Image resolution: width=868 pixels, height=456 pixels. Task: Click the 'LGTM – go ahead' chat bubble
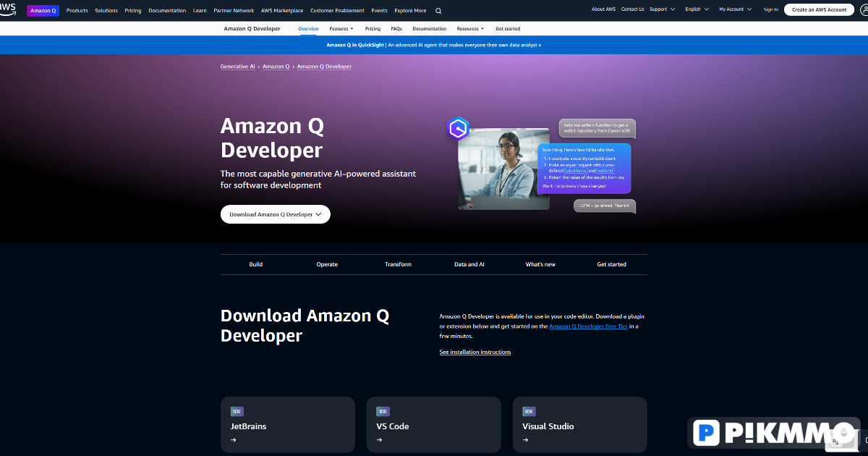(x=605, y=206)
